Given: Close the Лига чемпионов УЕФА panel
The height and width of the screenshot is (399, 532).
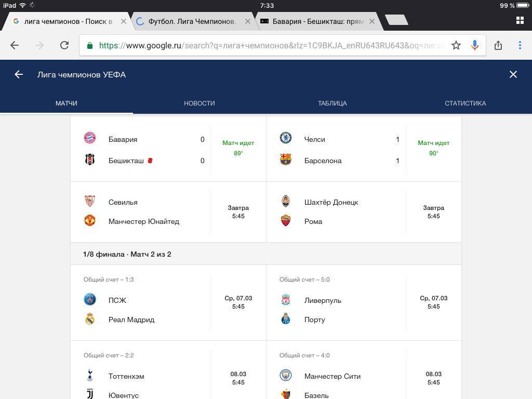Looking at the screenshot, I should (513, 74).
